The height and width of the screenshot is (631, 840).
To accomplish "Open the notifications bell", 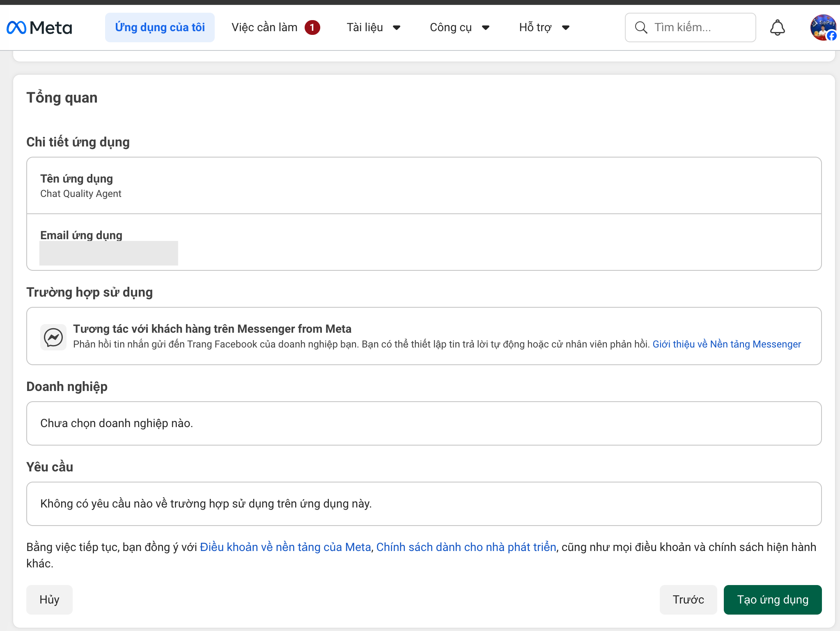I will coord(778,27).
